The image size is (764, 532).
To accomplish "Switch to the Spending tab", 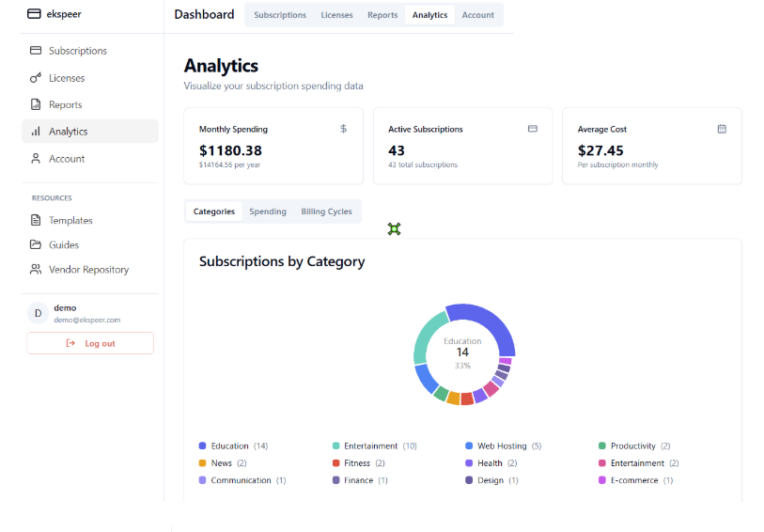I will pyautogui.click(x=268, y=211).
